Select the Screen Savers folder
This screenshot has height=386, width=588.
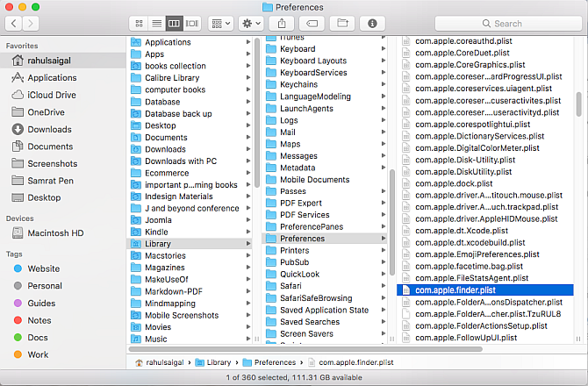pyautogui.click(x=325, y=333)
